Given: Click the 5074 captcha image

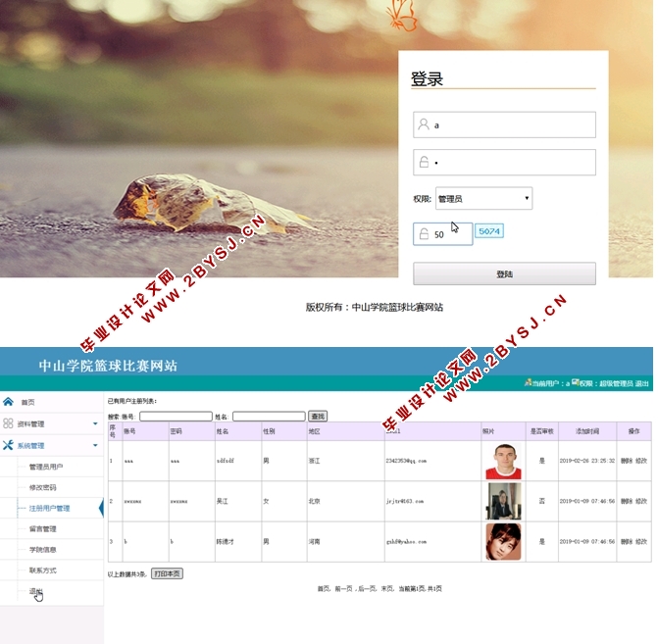Looking at the screenshot, I should coord(489,231).
